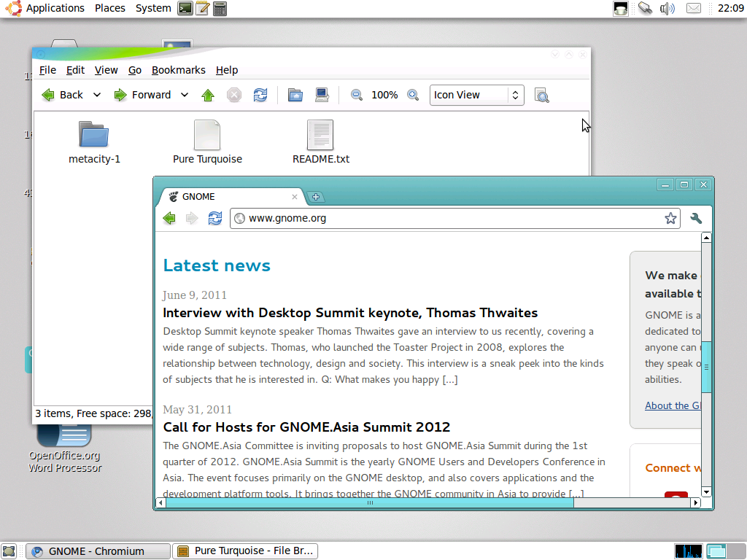Open the File menu in file browser
The image size is (747, 560).
47,70
